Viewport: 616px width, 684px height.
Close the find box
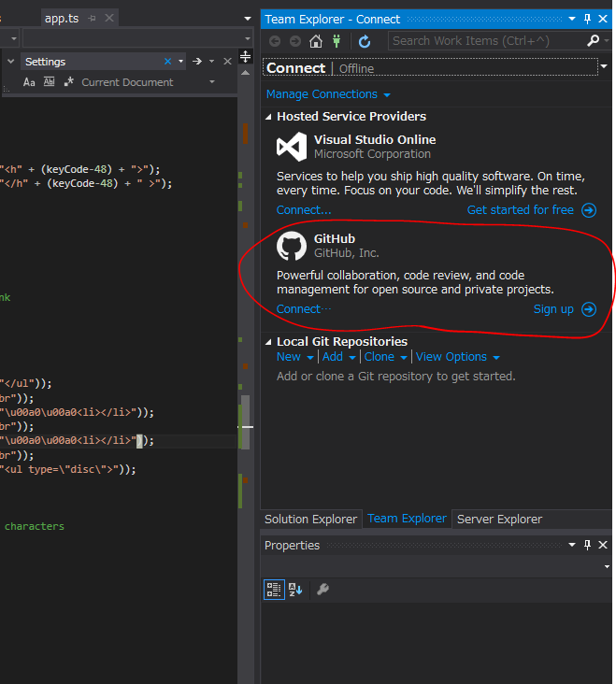tap(227, 62)
